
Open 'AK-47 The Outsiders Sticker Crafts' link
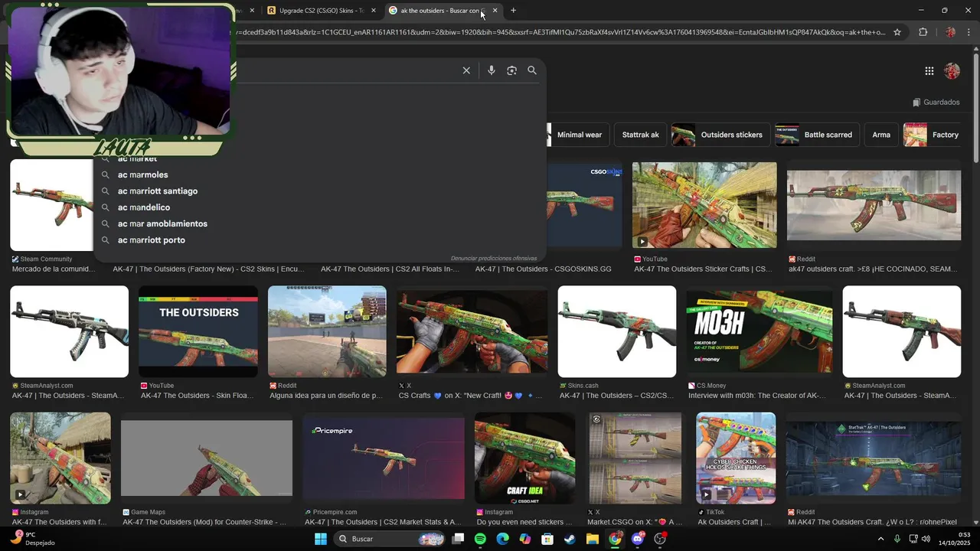[703, 269]
